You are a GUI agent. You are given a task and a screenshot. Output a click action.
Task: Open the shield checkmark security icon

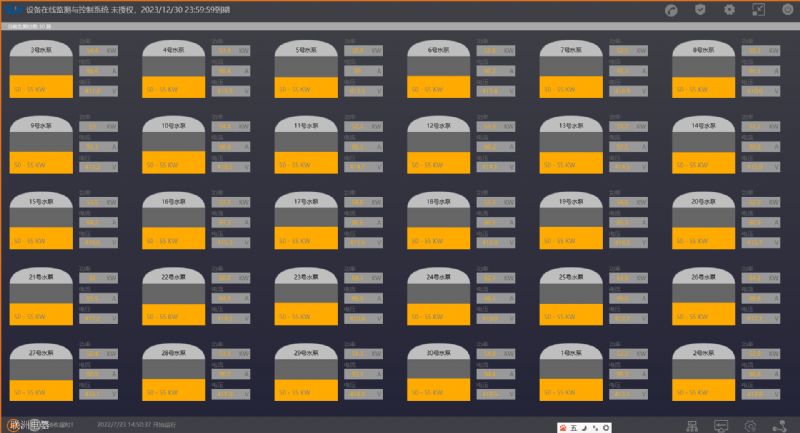click(x=700, y=9)
